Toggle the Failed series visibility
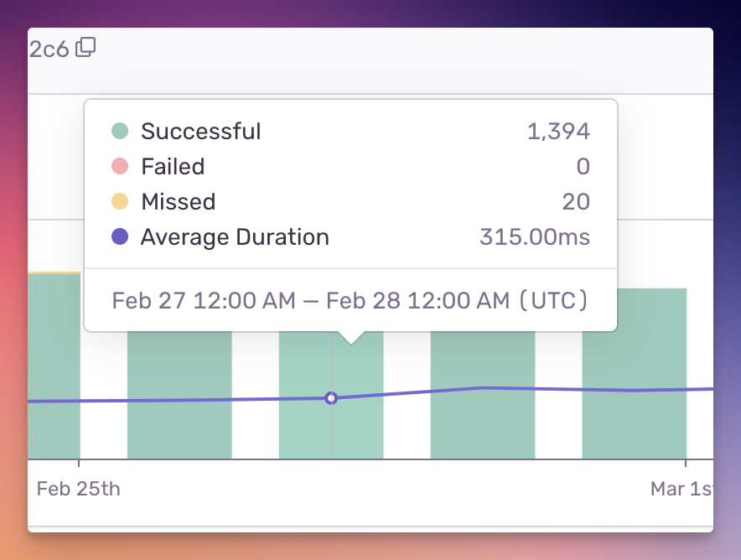741x560 pixels. tap(173, 166)
